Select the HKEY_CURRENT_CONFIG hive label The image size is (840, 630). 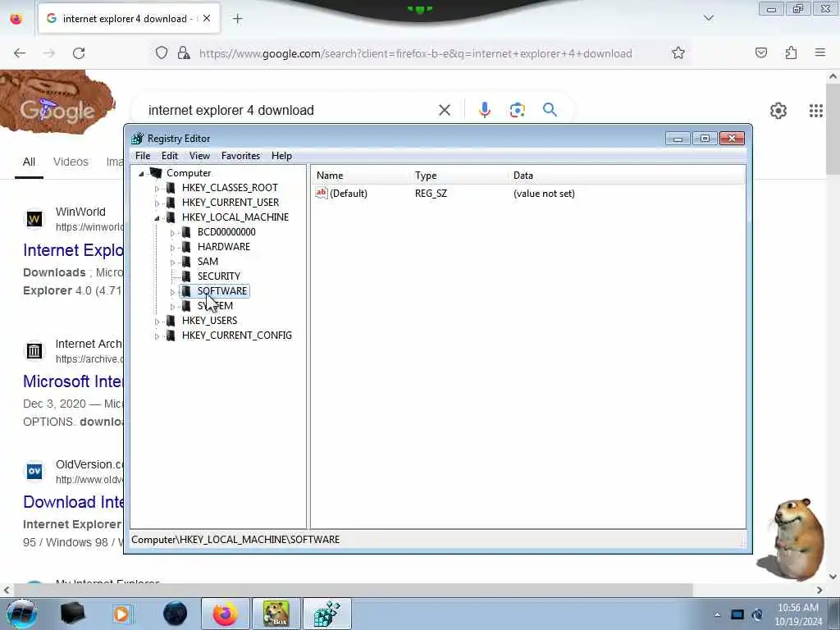tap(237, 336)
